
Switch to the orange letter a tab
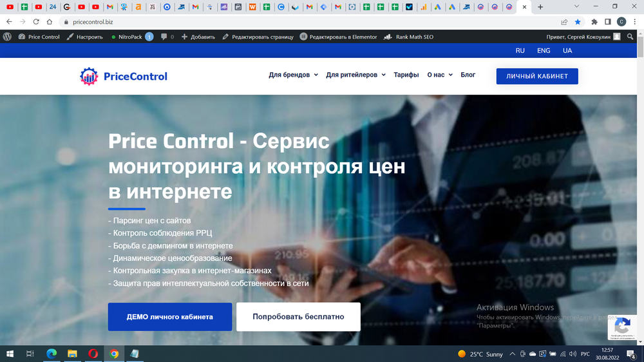pos(138,7)
